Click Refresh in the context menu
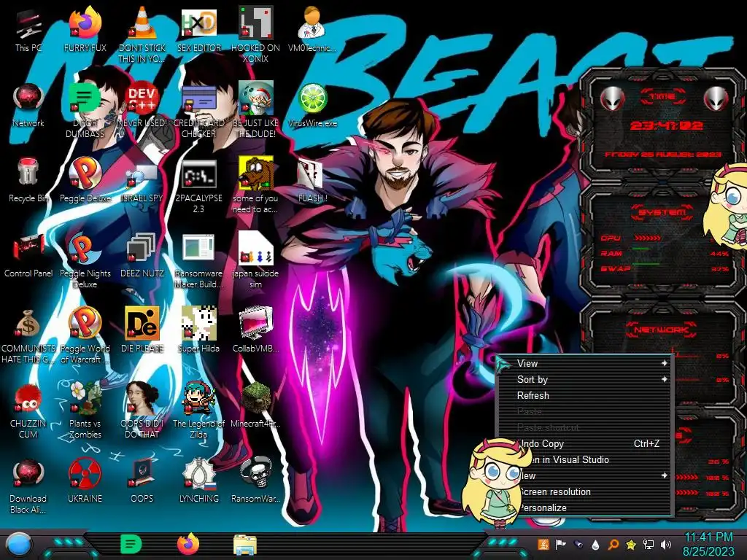 click(584, 396)
